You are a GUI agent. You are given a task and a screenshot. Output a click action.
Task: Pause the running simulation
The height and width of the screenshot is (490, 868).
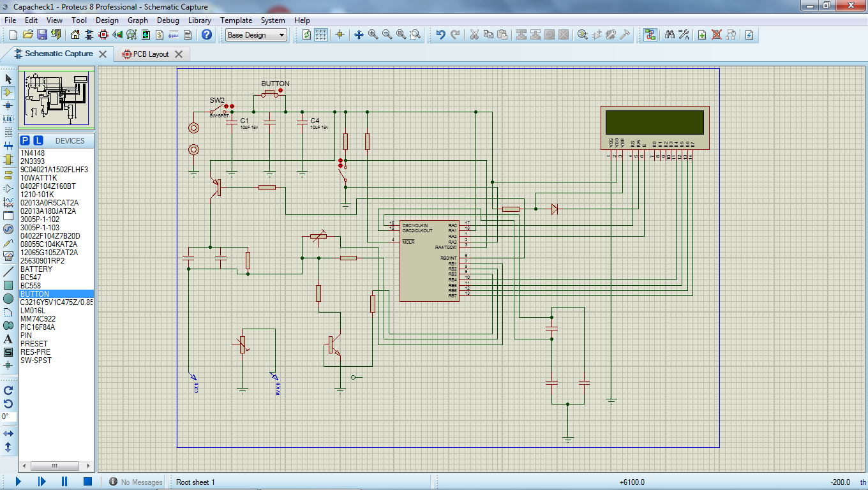coord(64,482)
